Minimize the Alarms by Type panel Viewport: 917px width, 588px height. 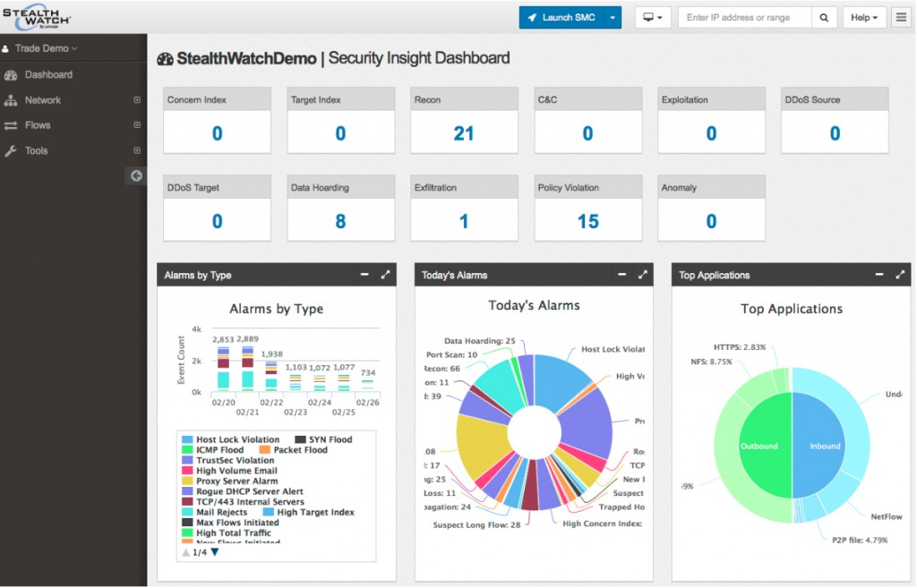pyautogui.click(x=364, y=274)
